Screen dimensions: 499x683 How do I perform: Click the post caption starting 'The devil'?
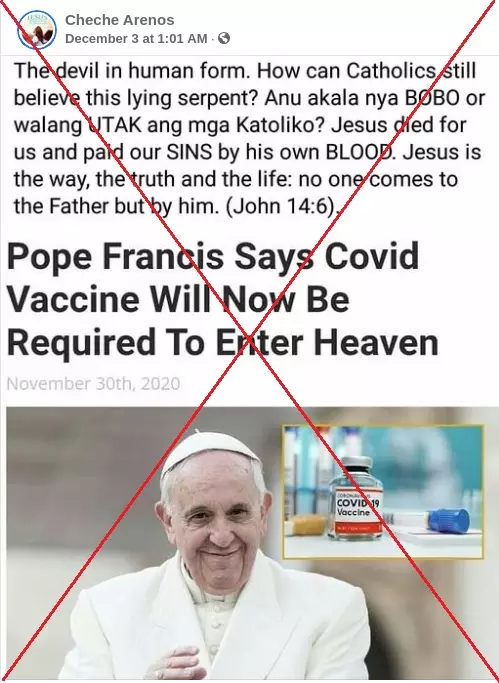[x=249, y=139]
